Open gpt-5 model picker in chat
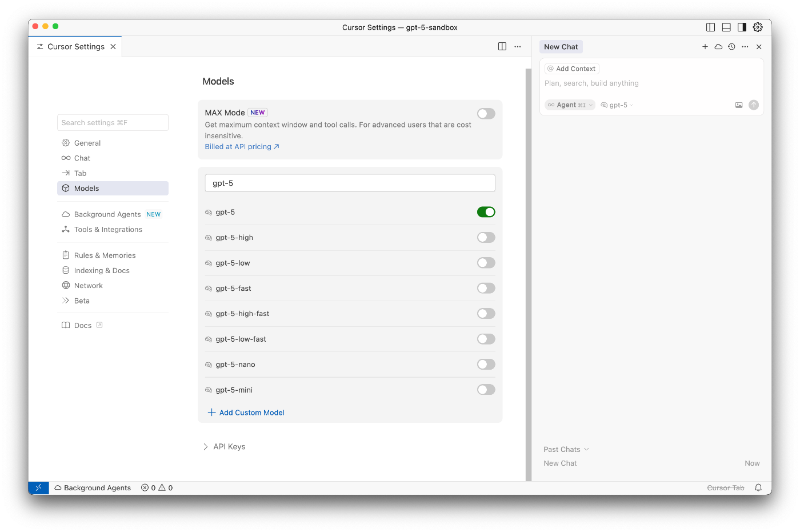The image size is (800, 532). (617, 105)
